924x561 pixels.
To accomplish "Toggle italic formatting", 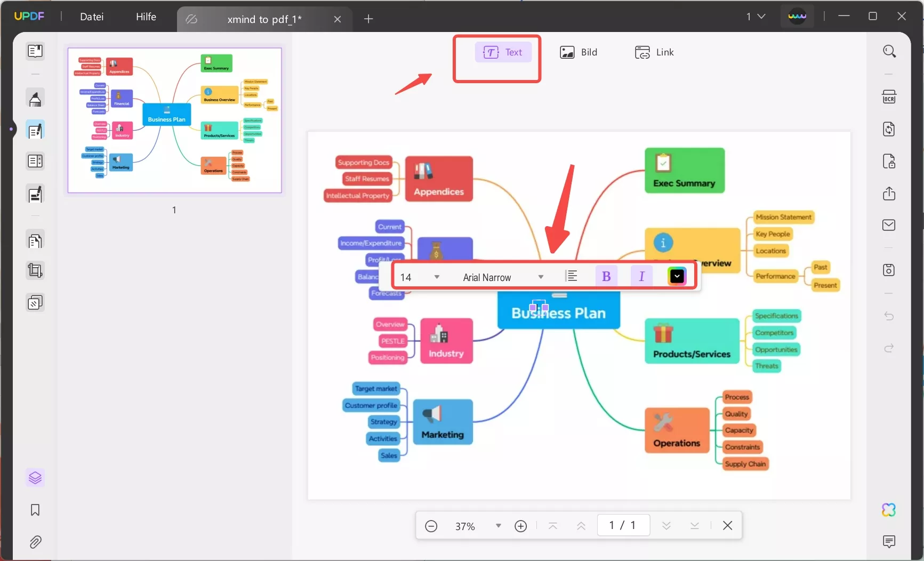I will click(x=641, y=276).
